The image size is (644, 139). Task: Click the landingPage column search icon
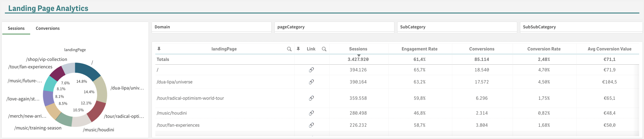point(289,49)
